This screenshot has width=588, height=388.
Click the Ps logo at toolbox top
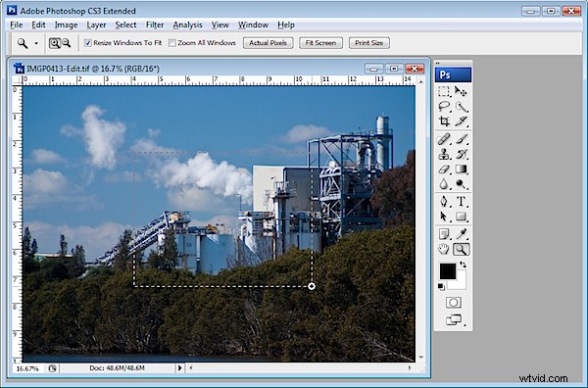[x=453, y=74]
